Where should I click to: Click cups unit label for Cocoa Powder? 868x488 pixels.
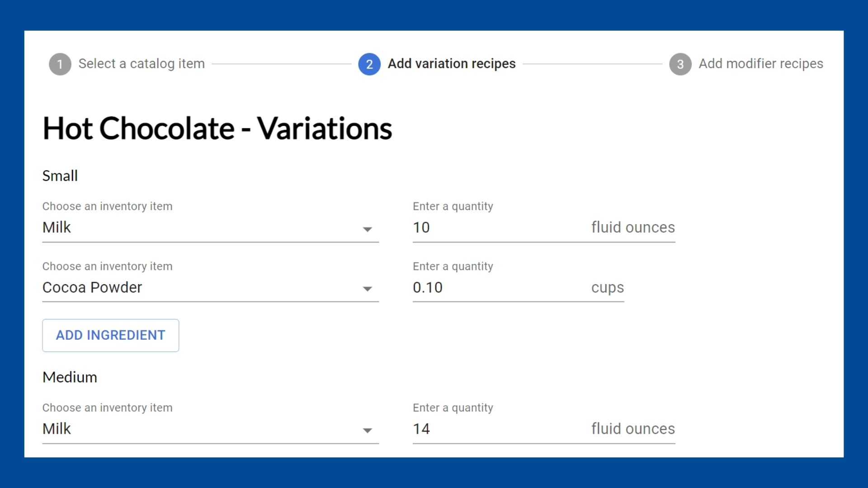point(607,288)
